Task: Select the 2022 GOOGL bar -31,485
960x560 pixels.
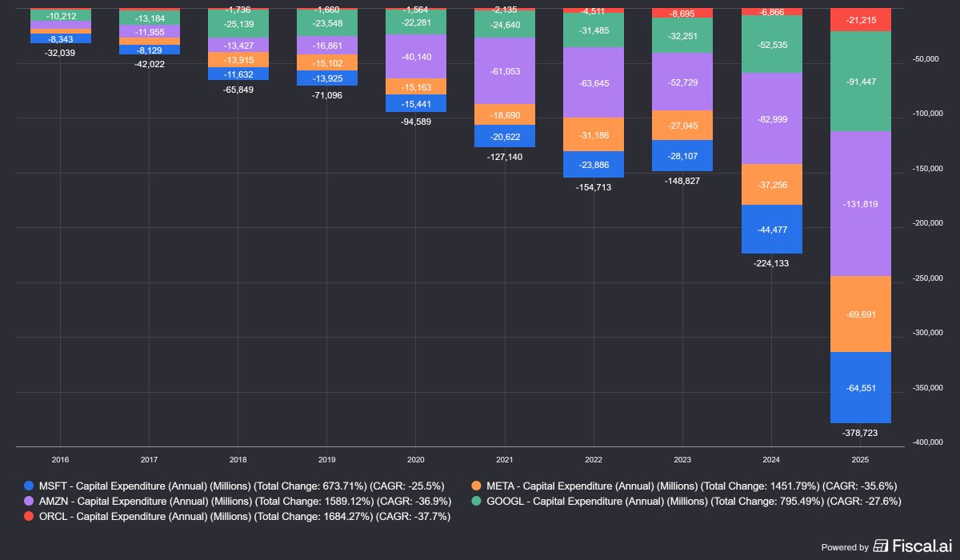Action: 594,30
